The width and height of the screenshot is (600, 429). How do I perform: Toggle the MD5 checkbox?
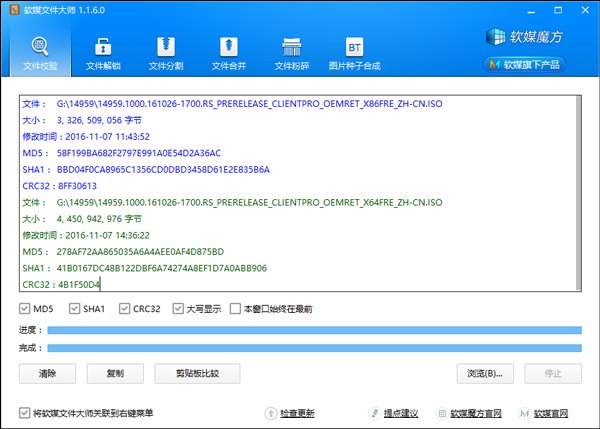(x=24, y=308)
